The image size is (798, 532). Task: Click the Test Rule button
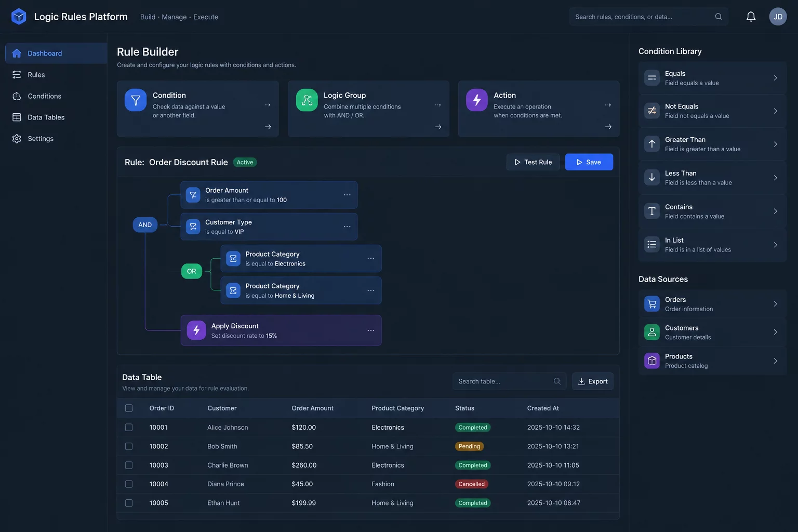(x=533, y=162)
